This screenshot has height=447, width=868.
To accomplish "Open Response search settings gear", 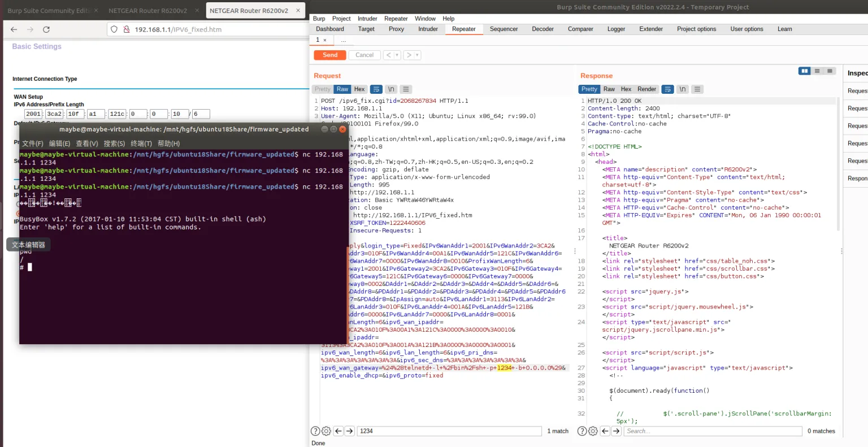I will click(x=593, y=431).
